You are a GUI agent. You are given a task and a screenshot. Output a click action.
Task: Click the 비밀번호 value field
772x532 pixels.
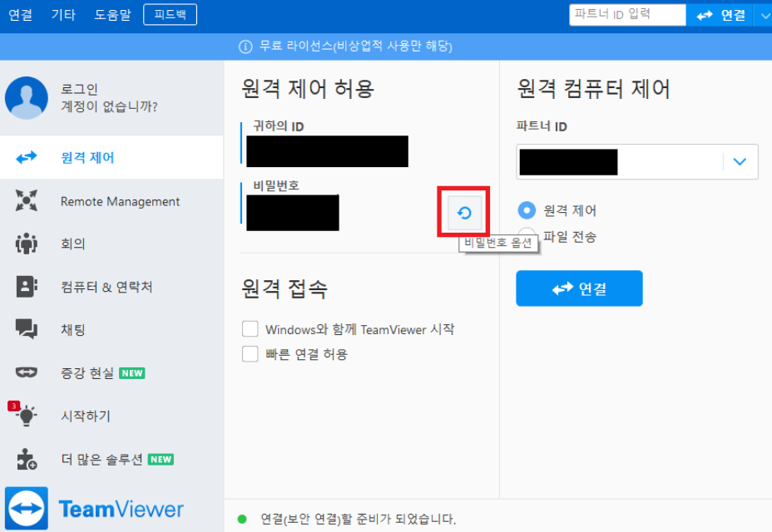point(293,213)
